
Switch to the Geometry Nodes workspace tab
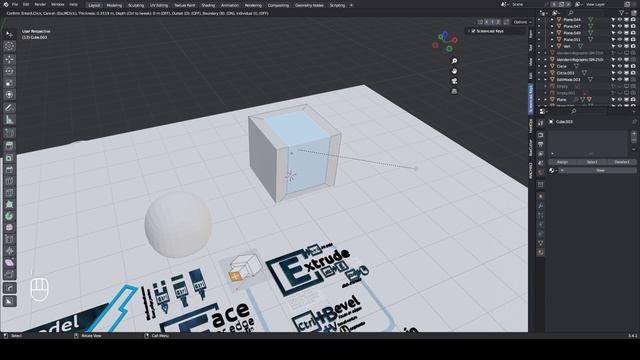pyautogui.click(x=309, y=5)
